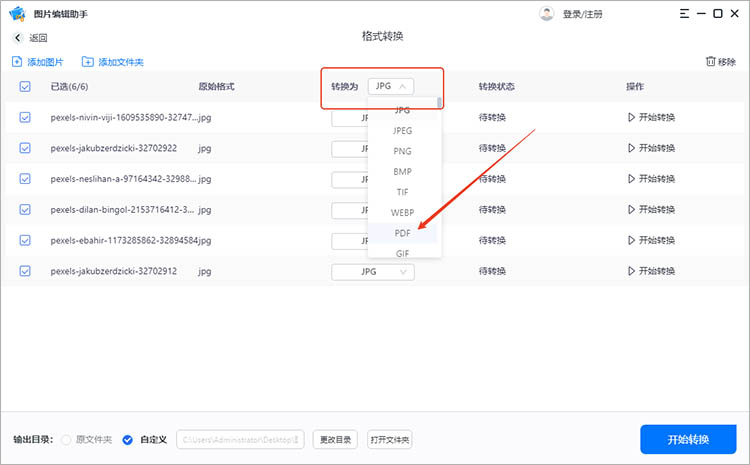Choose PDF from the format list

403,233
